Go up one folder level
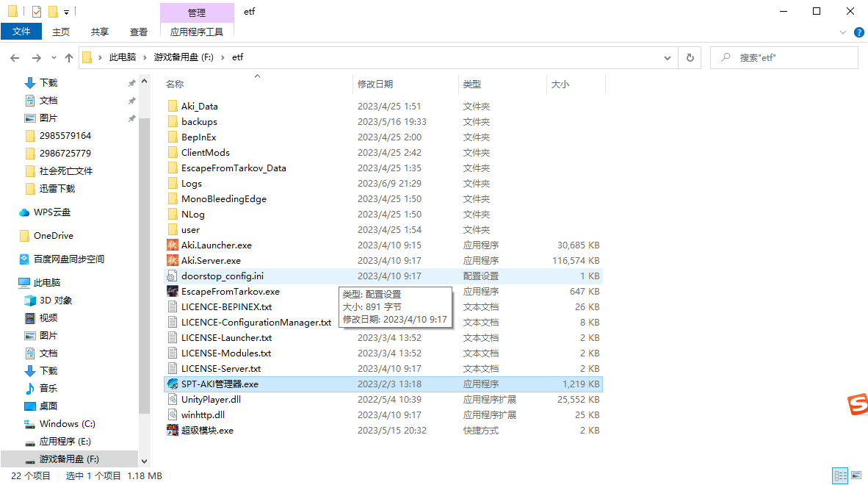 68,57
